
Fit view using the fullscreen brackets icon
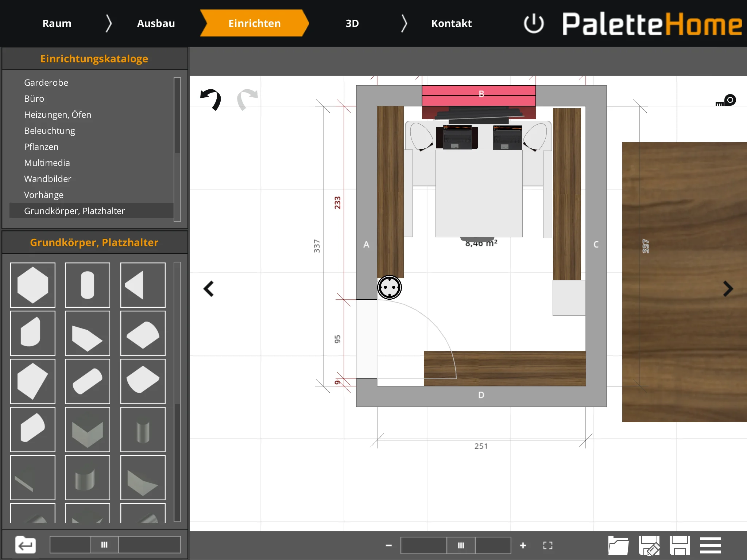coord(547,545)
